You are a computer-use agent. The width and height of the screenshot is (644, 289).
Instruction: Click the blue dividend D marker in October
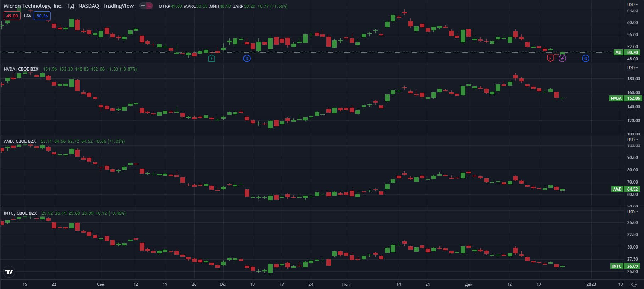pyautogui.click(x=247, y=58)
